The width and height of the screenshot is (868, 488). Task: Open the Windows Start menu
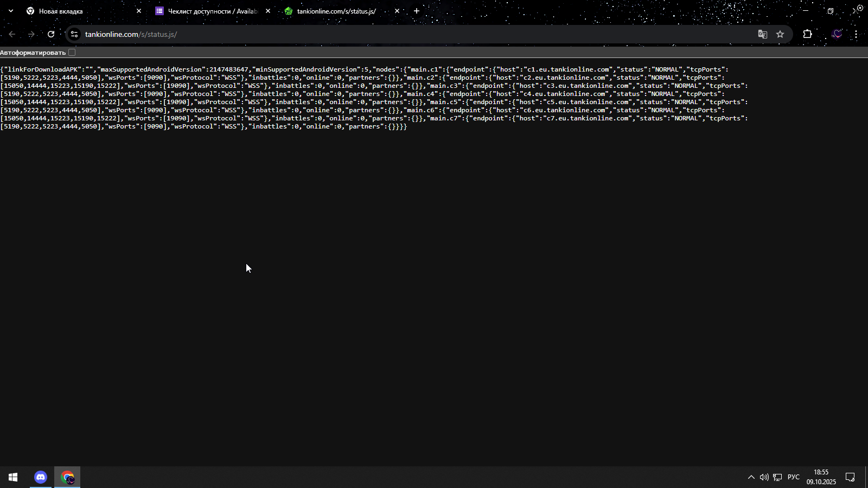pos(13,477)
